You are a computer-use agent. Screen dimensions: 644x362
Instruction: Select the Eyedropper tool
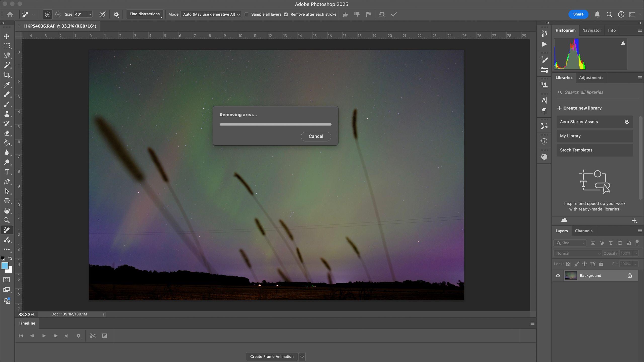coord(7,85)
